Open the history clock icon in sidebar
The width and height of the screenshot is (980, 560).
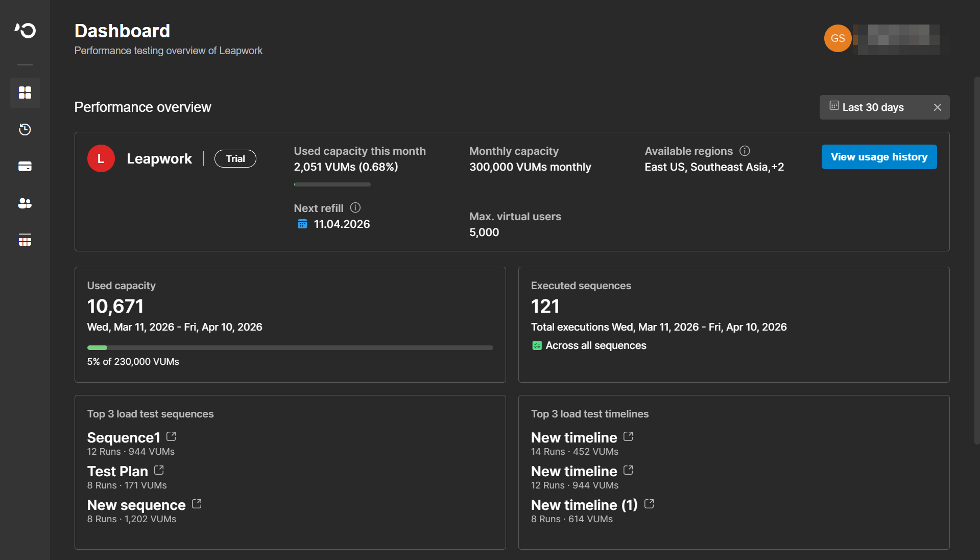[25, 129]
